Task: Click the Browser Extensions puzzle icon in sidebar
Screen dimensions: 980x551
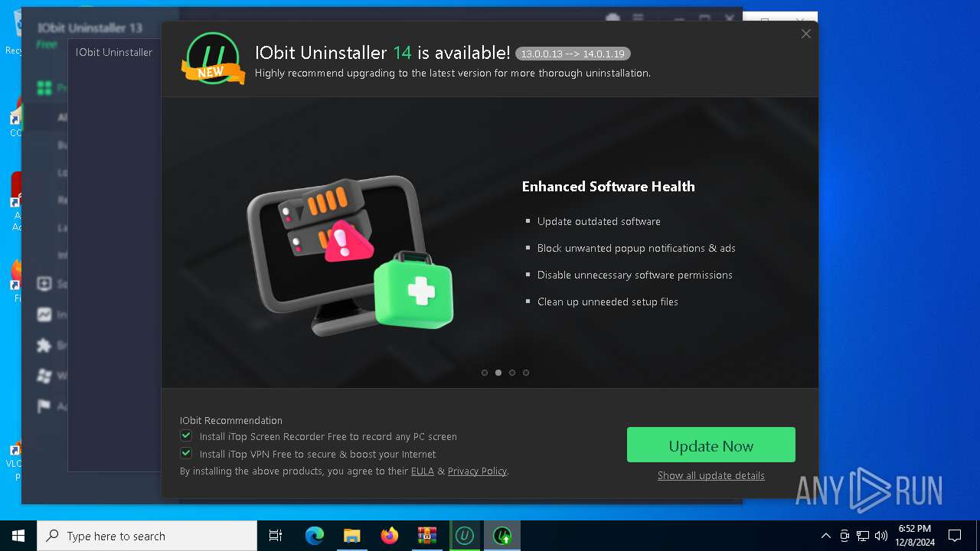Action: point(44,345)
